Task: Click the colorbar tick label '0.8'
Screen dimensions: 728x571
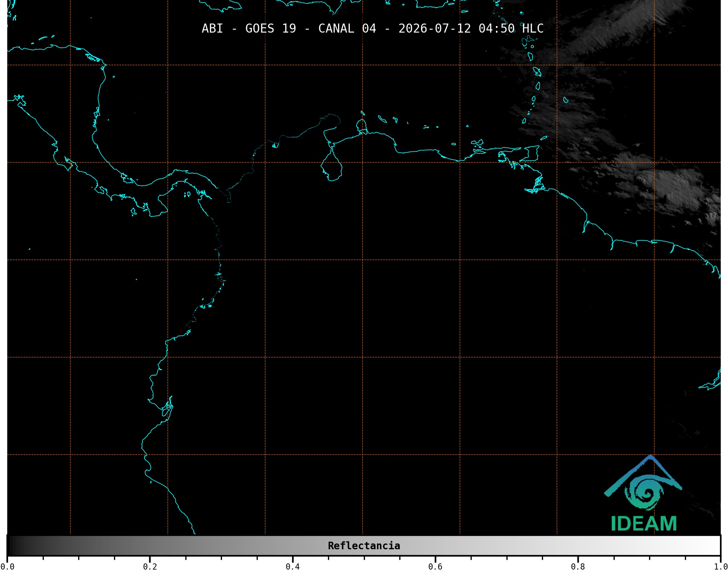Action: (x=578, y=567)
